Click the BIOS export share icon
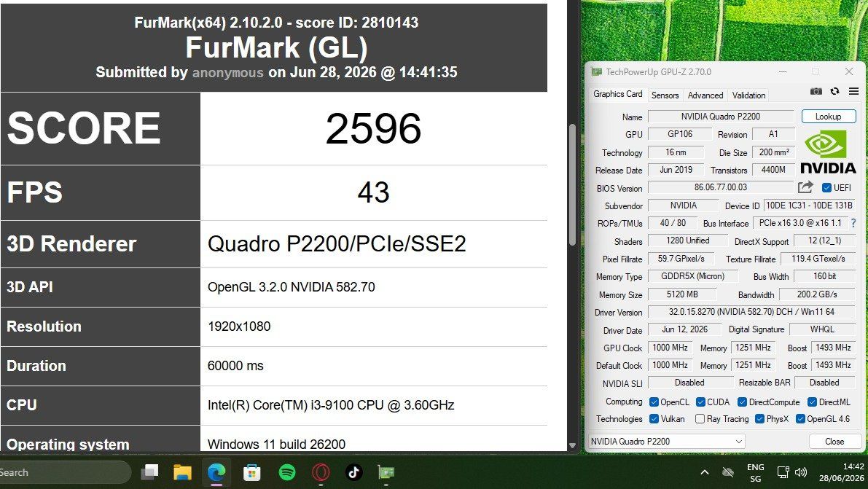The height and width of the screenshot is (489, 868). 805,187
